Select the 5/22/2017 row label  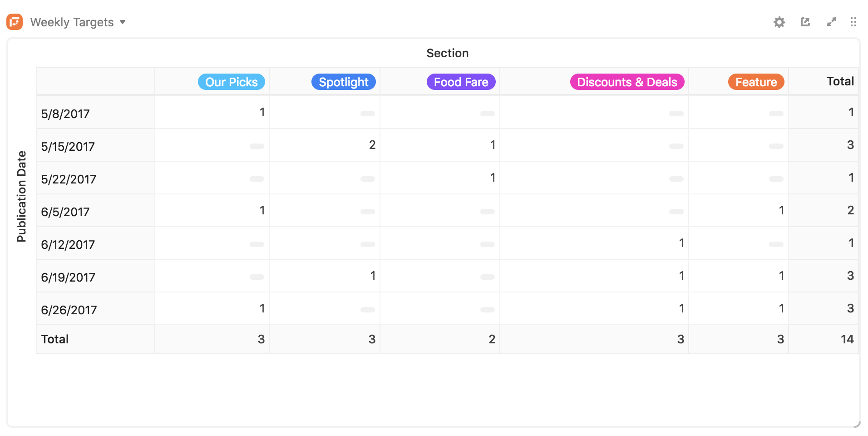point(69,179)
